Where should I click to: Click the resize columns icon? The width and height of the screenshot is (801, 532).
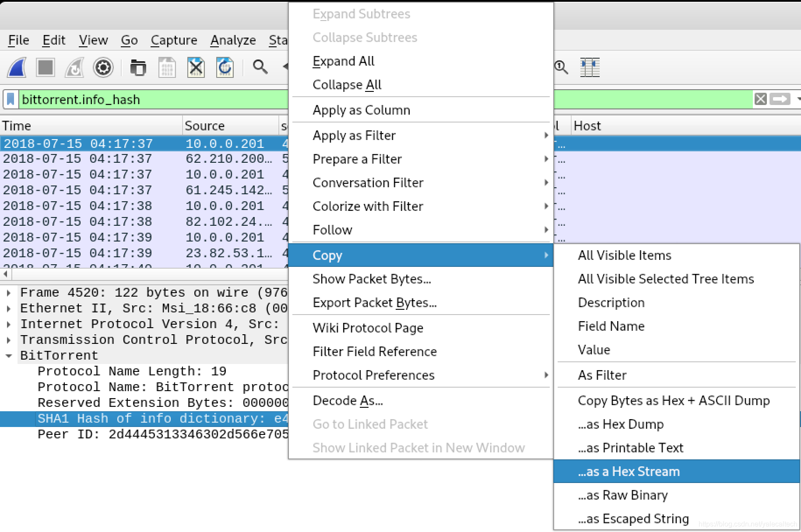click(590, 67)
